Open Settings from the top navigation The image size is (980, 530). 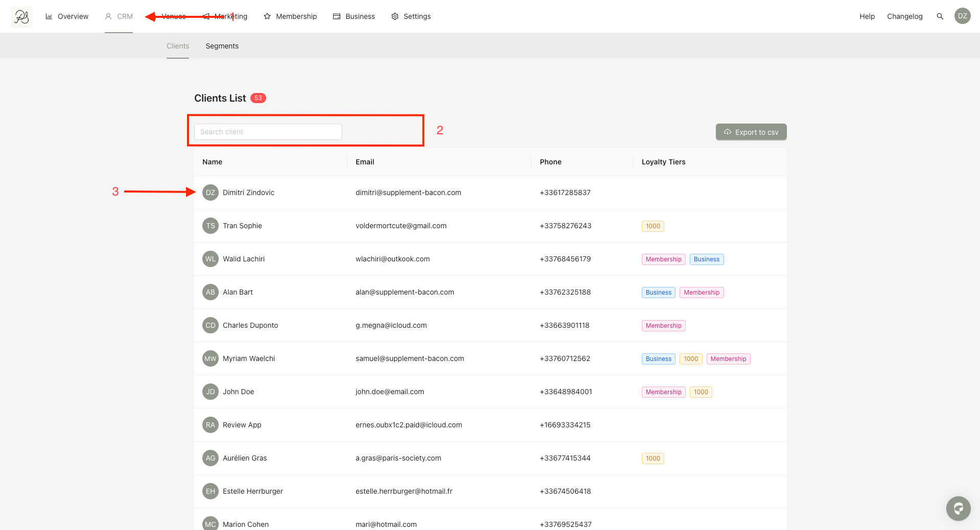[x=411, y=16]
